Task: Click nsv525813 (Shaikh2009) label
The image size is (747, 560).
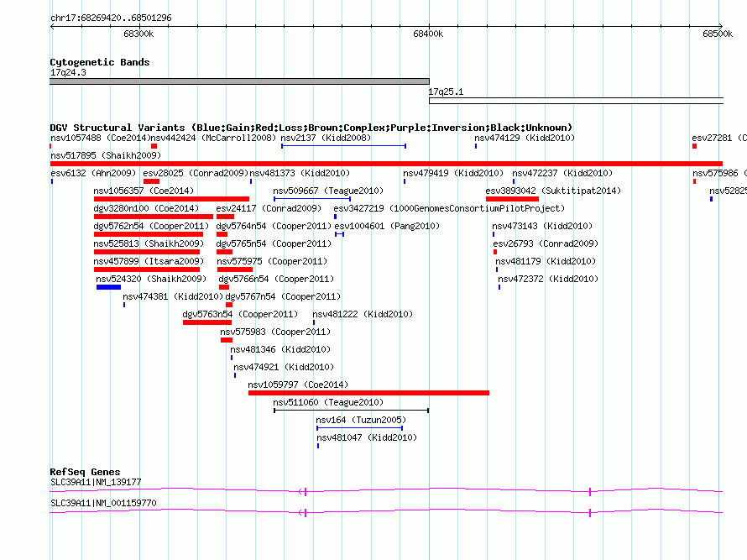Action: point(149,243)
